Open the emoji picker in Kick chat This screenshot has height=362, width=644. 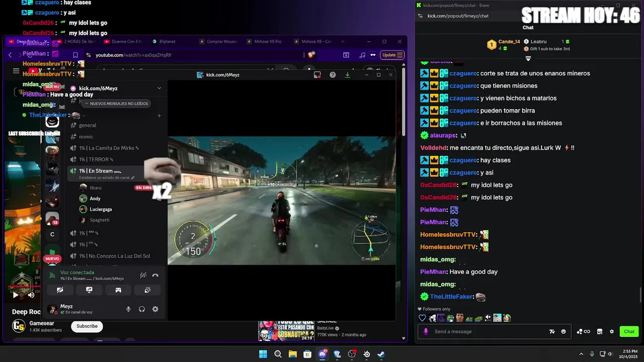point(563,331)
